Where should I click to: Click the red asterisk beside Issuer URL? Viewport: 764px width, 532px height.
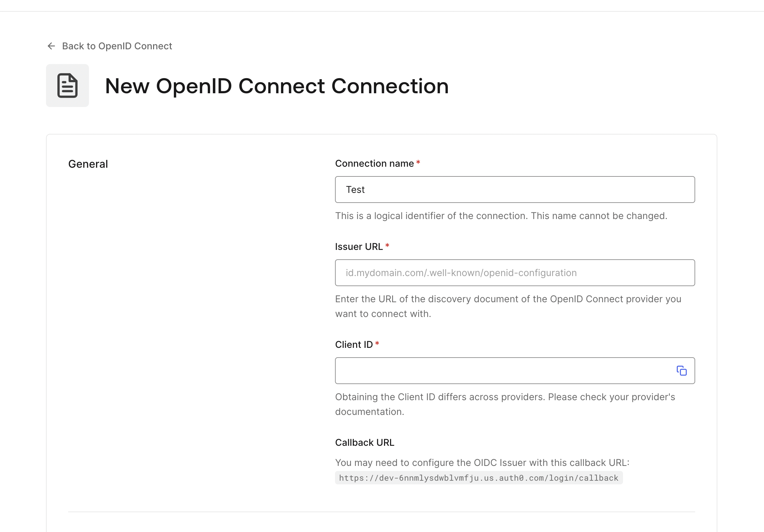click(387, 246)
